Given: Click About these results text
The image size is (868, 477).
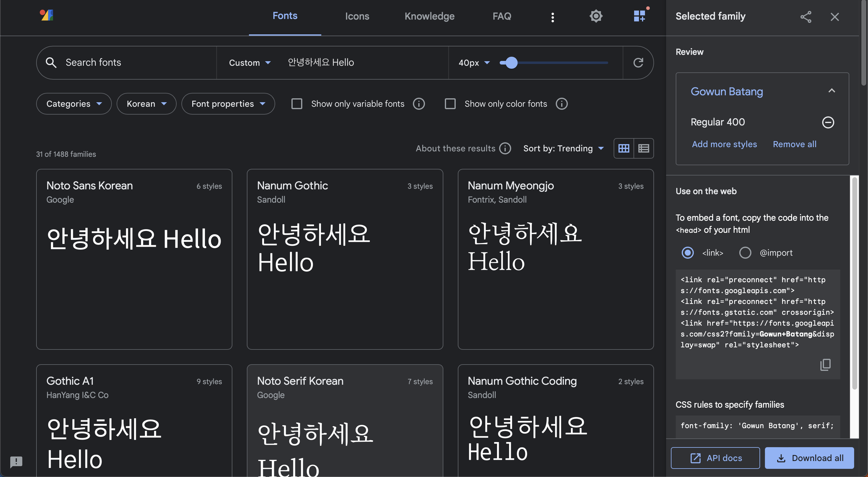Looking at the screenshot, I should [455, 148].
